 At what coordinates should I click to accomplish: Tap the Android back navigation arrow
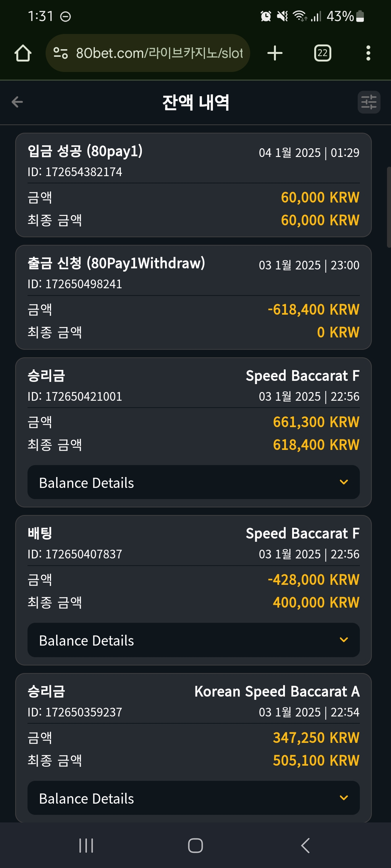click(x=305, y=846)
